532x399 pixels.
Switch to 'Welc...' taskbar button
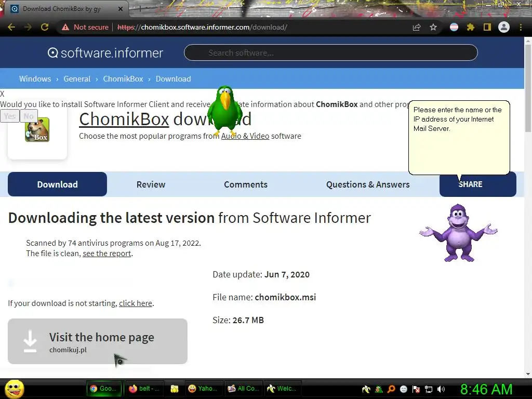coord(282,389)
